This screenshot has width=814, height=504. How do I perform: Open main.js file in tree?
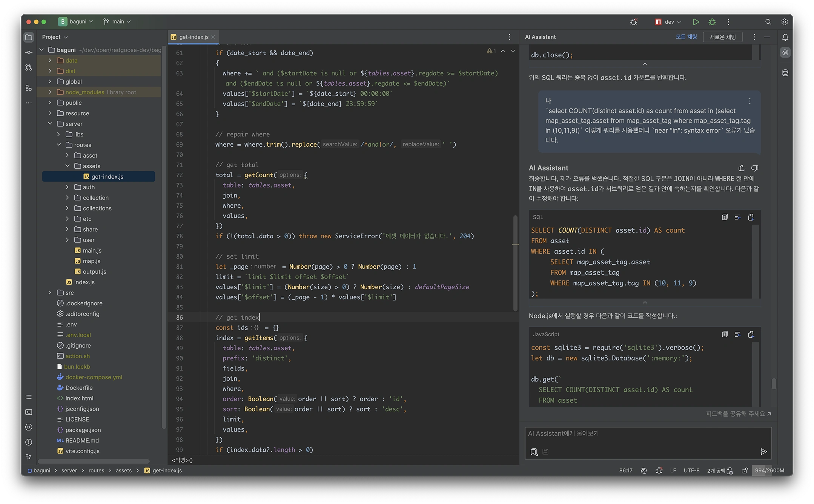[92, 250]
